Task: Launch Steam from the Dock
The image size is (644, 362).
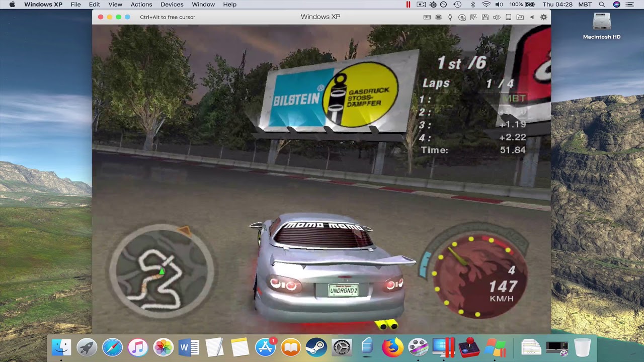Action: pos(316,347)
